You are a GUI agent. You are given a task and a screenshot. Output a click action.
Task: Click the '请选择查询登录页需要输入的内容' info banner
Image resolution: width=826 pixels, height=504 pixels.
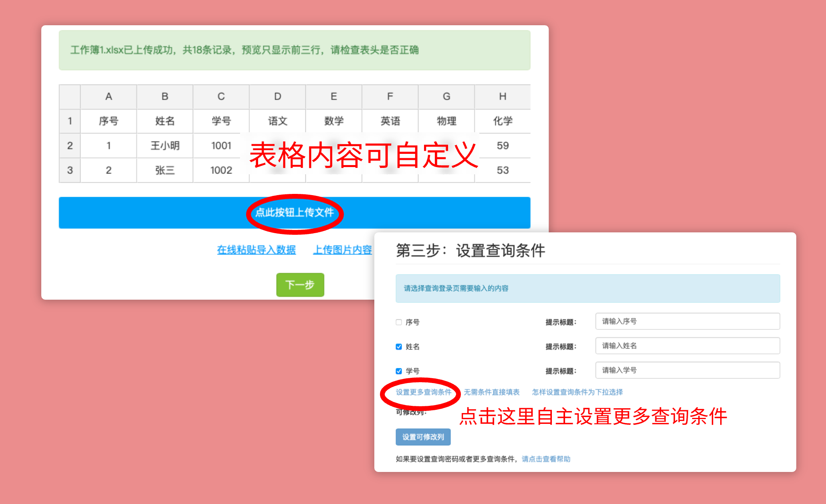[588, 288]
